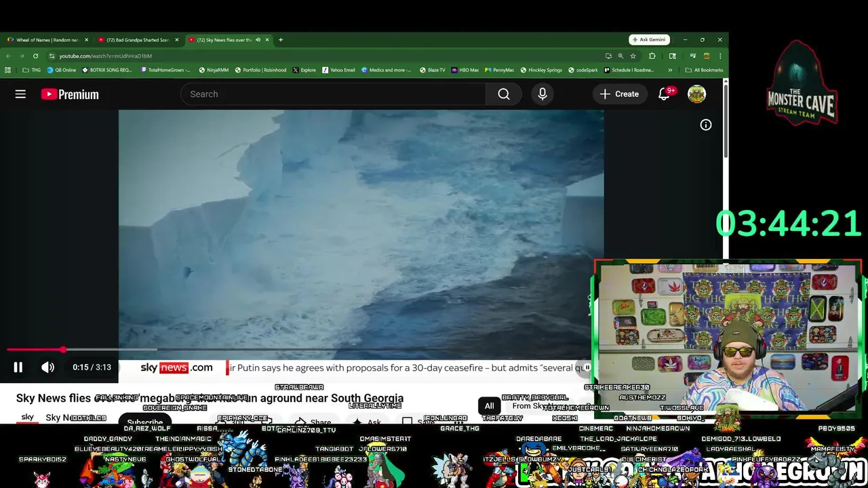Click the Ask Gemini button

click(650, 40)
